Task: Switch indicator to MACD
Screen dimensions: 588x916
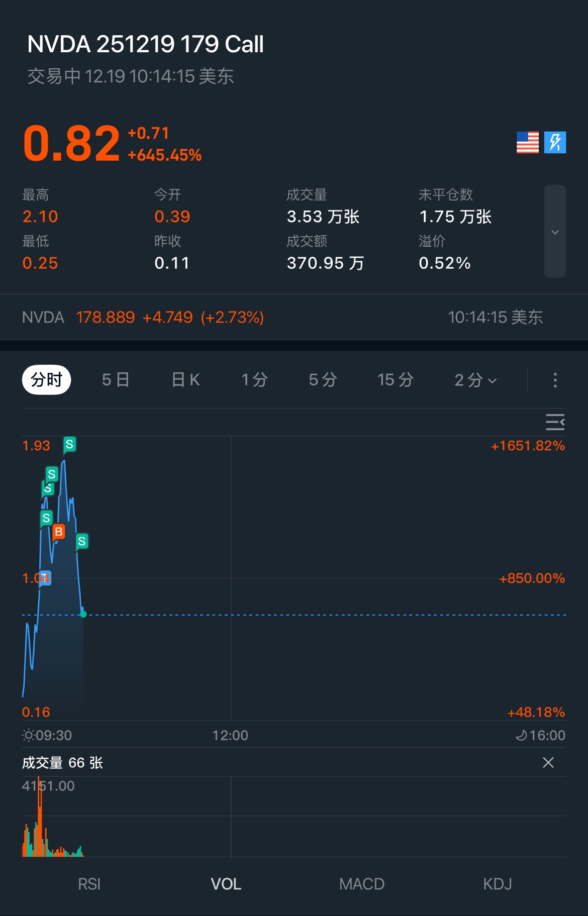Action: (362, 884)
